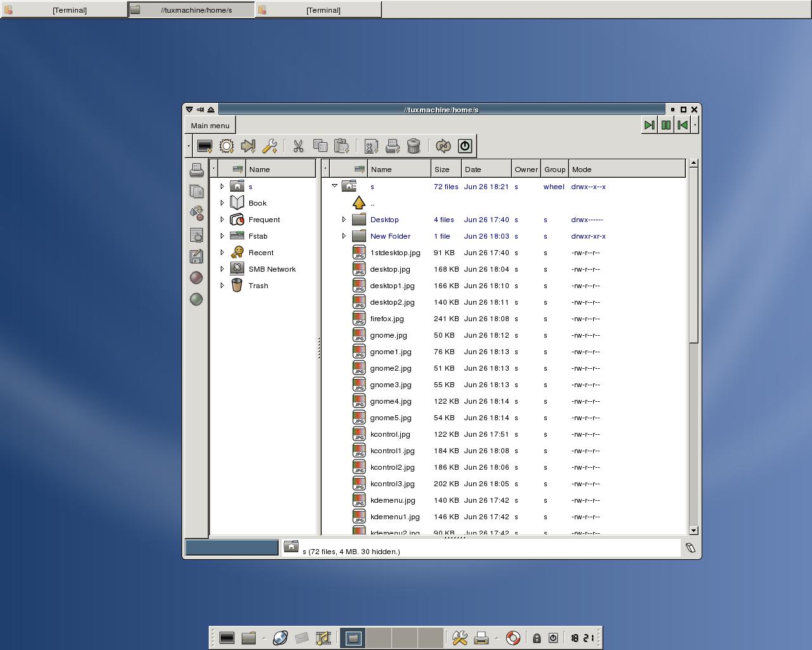Click green skip-forward arrow button

tap(649, 125)
